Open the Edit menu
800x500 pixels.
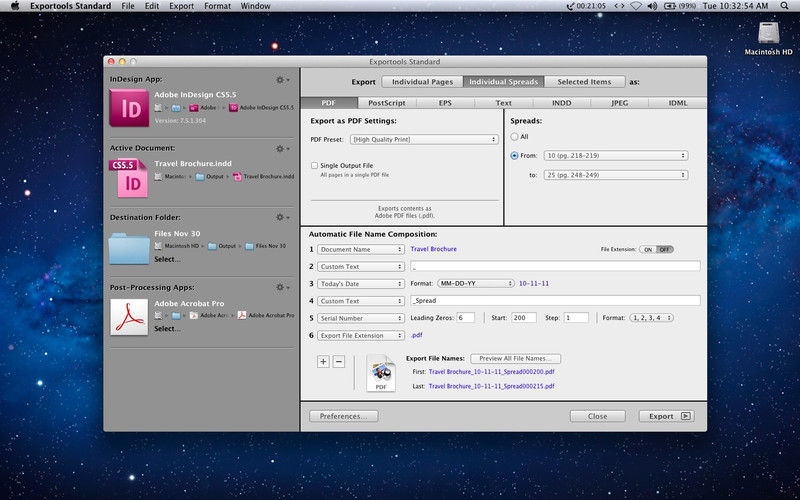pos(152,6)
